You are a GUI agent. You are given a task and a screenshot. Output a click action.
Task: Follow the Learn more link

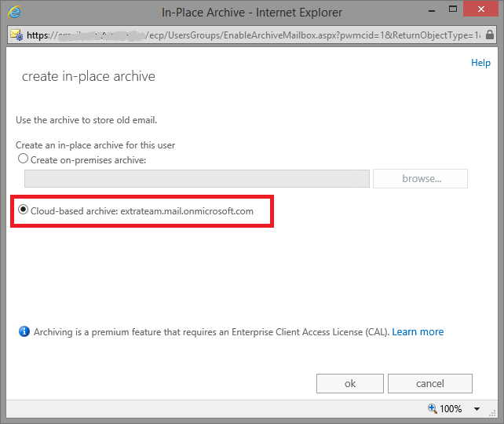(418, 332)
